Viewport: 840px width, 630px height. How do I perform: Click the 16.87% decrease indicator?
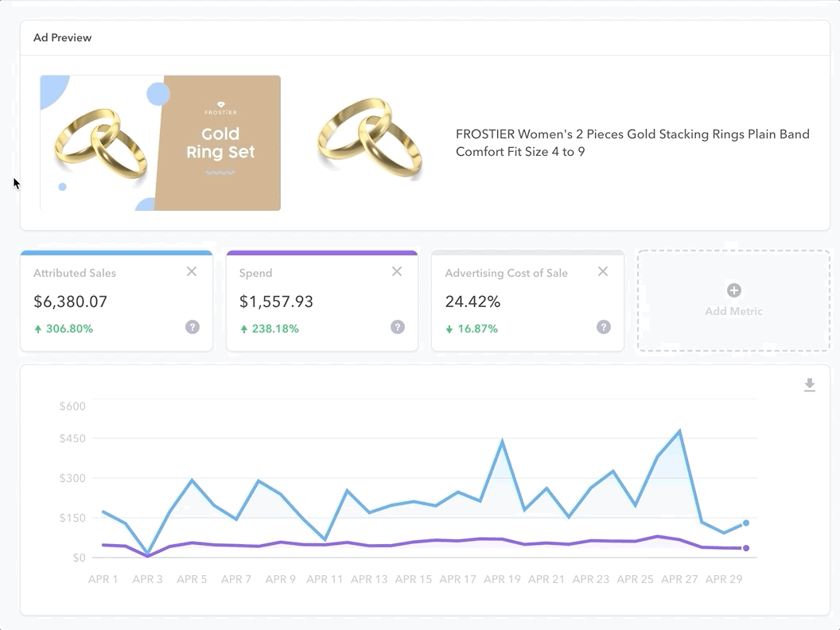(472, 329)
